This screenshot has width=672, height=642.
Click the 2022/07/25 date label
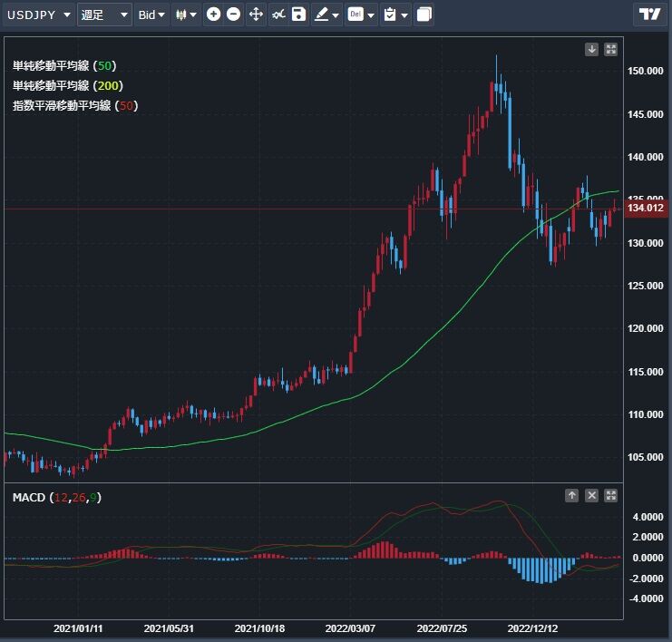pyautogui.click(x=442, y=628)
